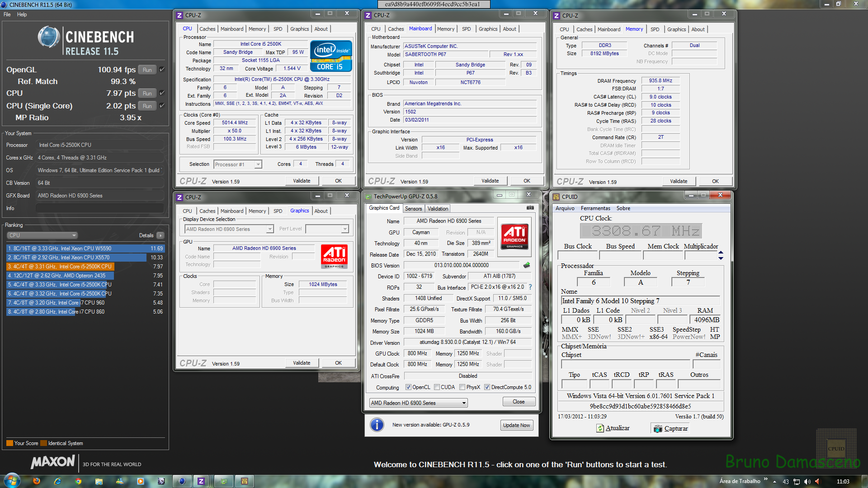Run the CPU (Single Core) benchmark
Image resolution: width=868 pixels, height=488 pixels.
pyautogui.click(x=147, y=106)
